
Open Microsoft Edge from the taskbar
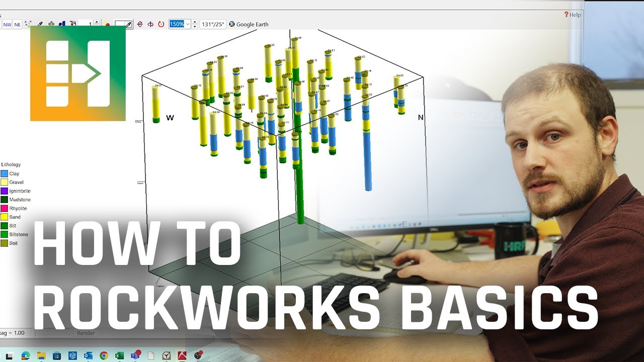[x=26, y=355]
